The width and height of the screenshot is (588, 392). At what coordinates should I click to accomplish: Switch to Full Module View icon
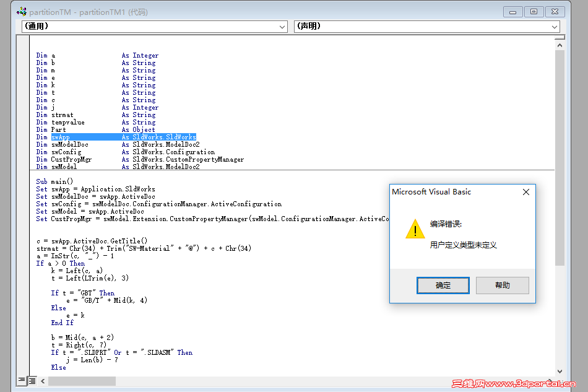[32, 381]
